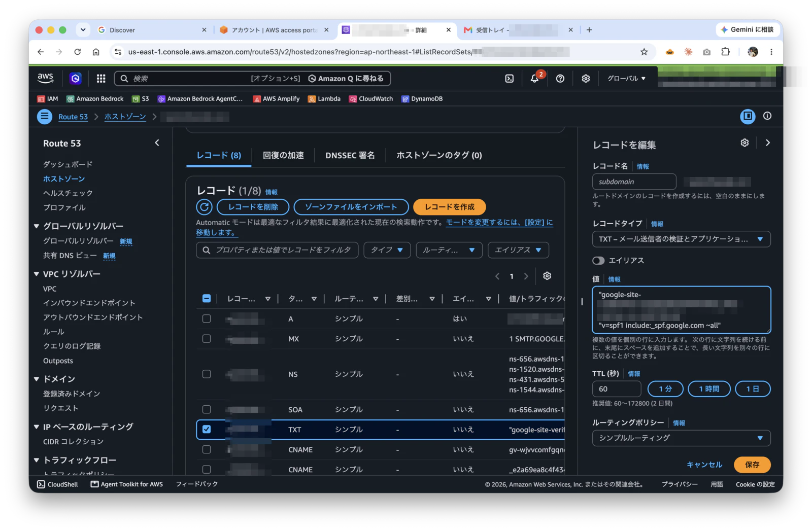This screenshot has height=531, width=812.
Task: Open CloudWatch favorite shortcut
Action: click(x=371, y=99)
